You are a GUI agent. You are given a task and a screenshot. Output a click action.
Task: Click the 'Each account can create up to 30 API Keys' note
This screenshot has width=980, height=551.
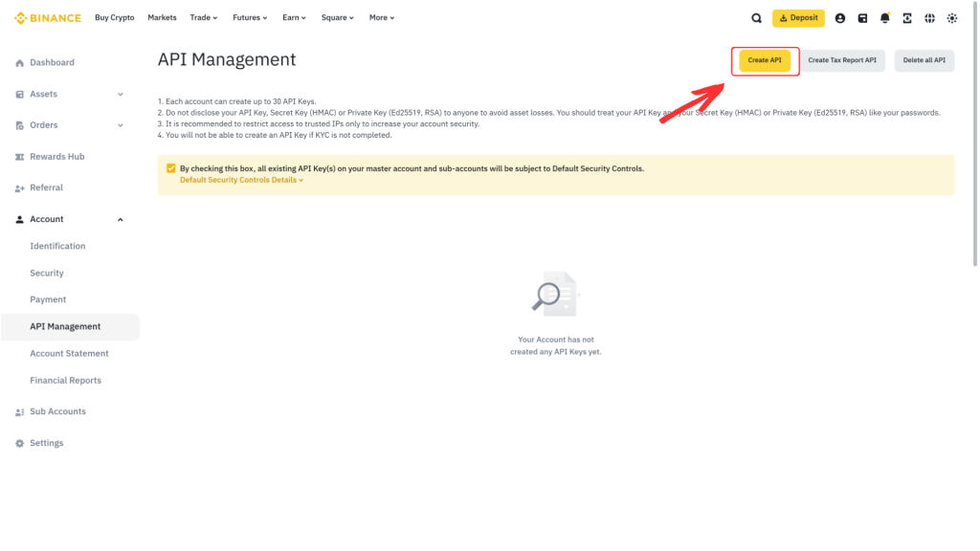point(237,101)
